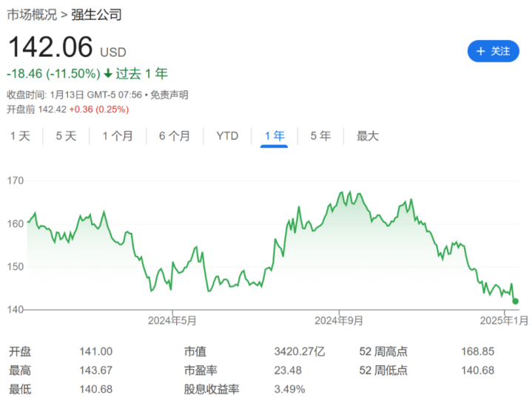Click the 52 周高点 value 168.85
The height and width of the screenshot is (409, 532).
(x=478, y=351)
